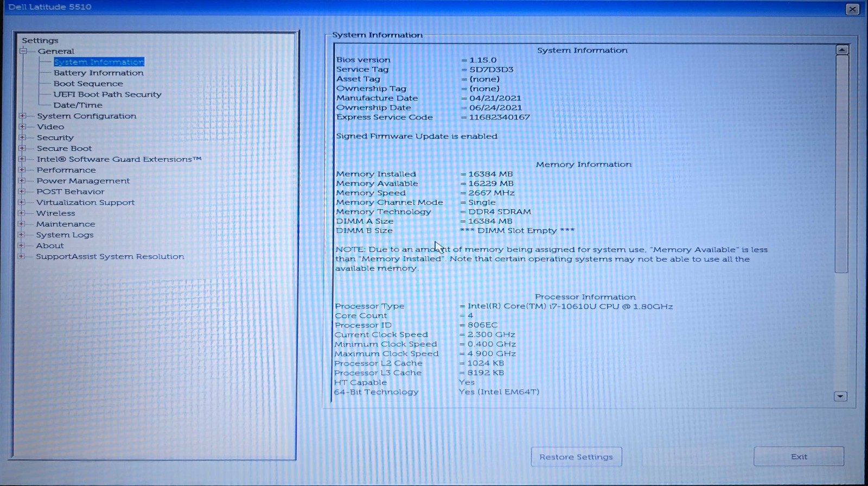Click Processor L3 Cache value 8192 KB
Viewport: 868px width, 486px height.
point(486,373)
